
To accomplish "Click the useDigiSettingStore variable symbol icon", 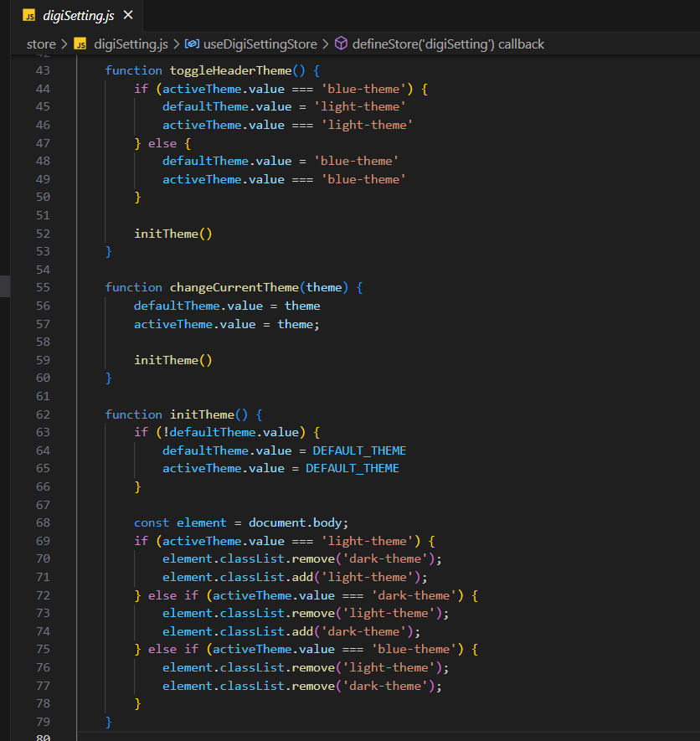I will pyautogui.click(x=192, y=44).
